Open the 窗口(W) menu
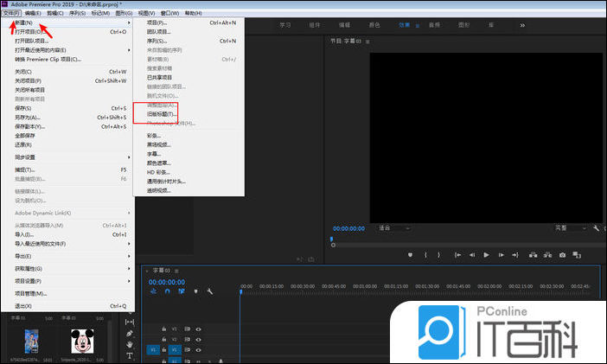607x364 pixels. click(169, 13)
